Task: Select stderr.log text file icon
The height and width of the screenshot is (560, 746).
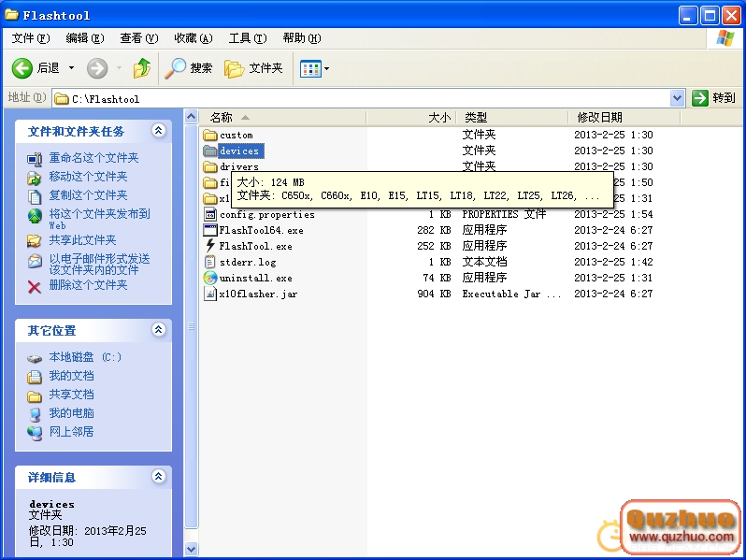Action: [209, 262]
